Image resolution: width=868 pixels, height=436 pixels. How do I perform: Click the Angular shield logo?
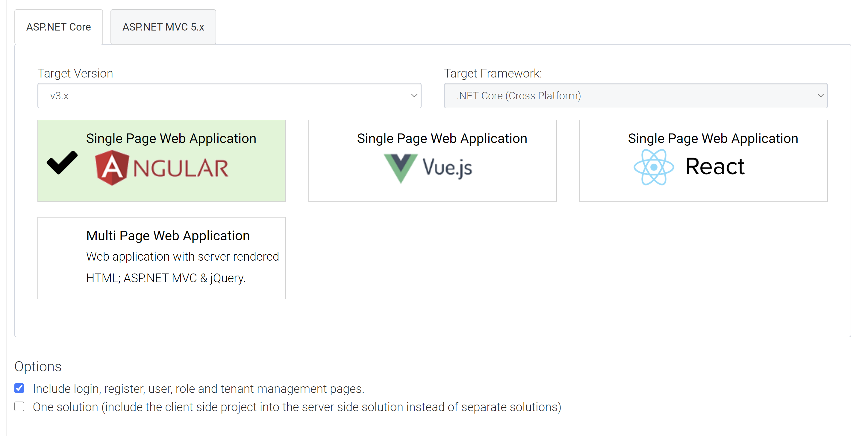tap(112, 168)
